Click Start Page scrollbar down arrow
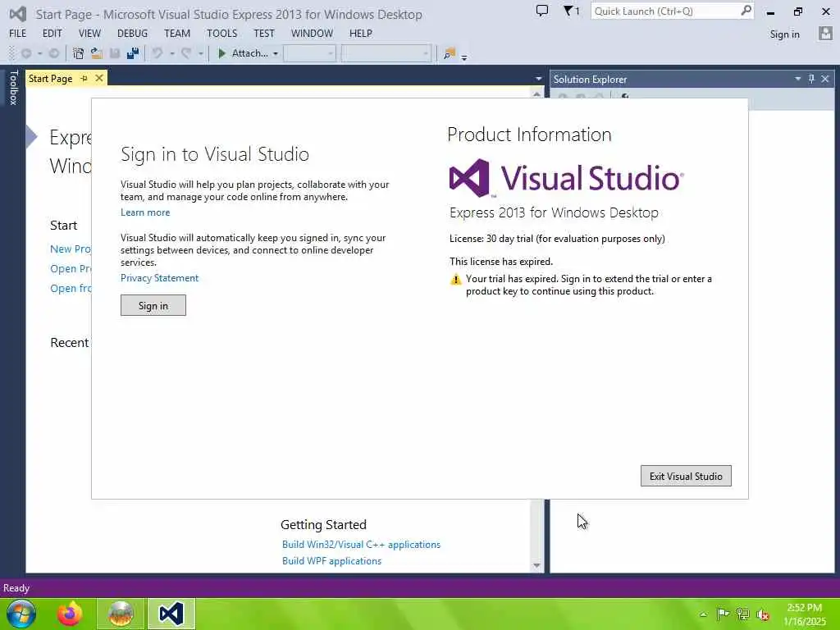This screenshot has width=840, height=630. pos(536,566)
